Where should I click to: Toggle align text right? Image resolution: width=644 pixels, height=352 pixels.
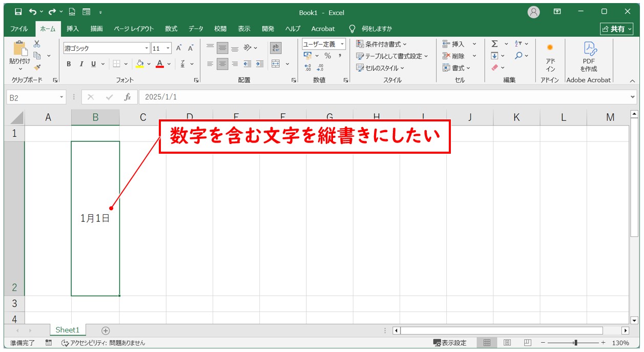[235, 64]
